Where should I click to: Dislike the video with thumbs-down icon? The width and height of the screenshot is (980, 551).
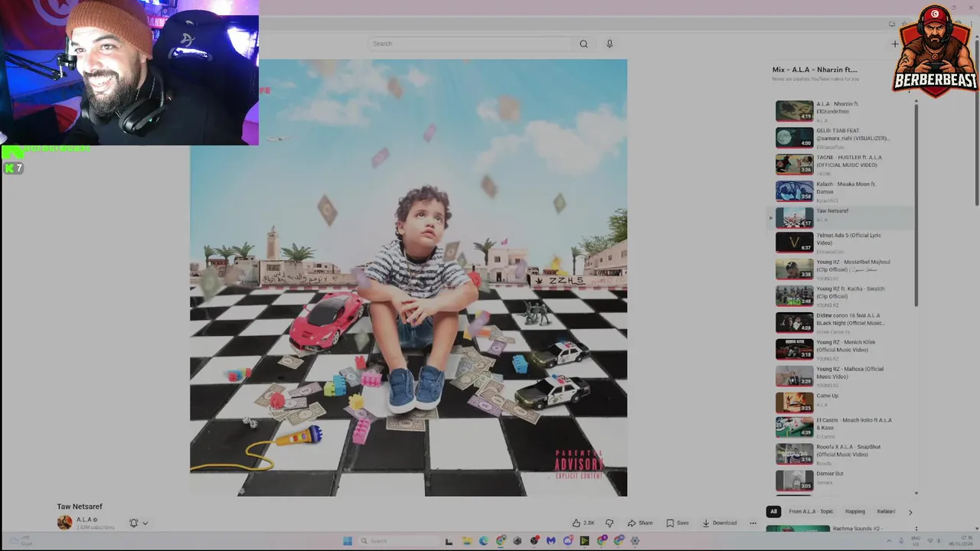coord(609,523)
